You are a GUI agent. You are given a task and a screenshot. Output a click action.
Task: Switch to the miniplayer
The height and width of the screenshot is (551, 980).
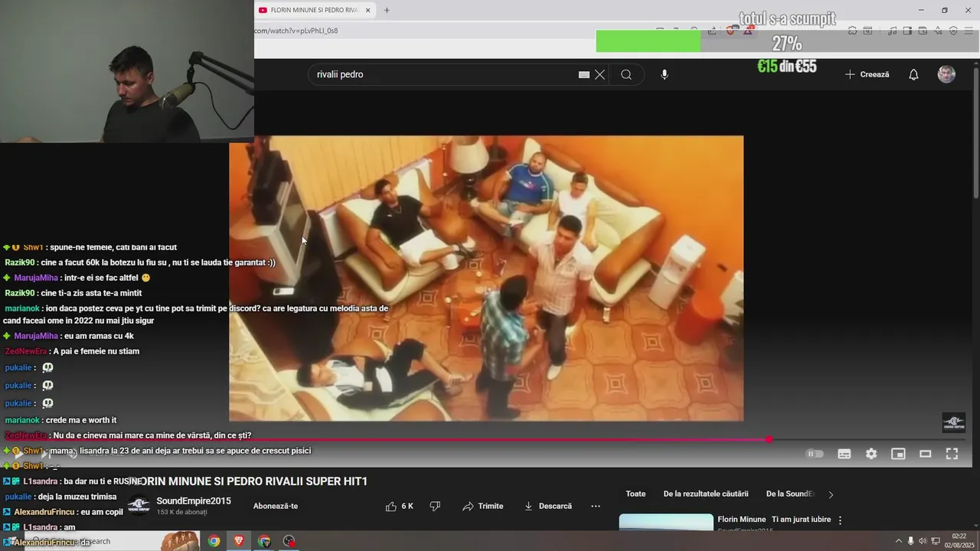898,454
